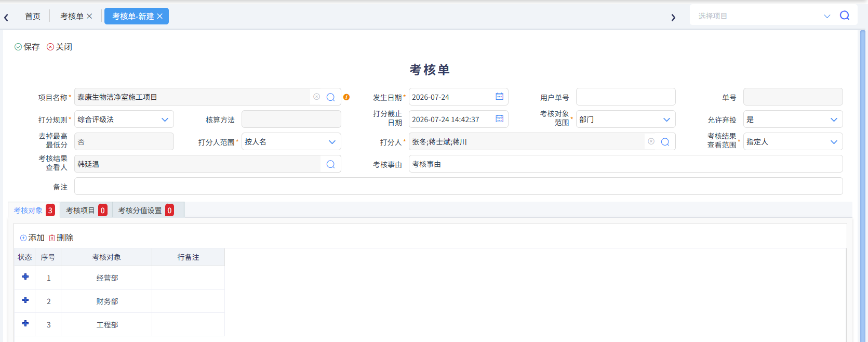
Task: Click the orange info icon beside 项目名称
Action: (346, 97)
